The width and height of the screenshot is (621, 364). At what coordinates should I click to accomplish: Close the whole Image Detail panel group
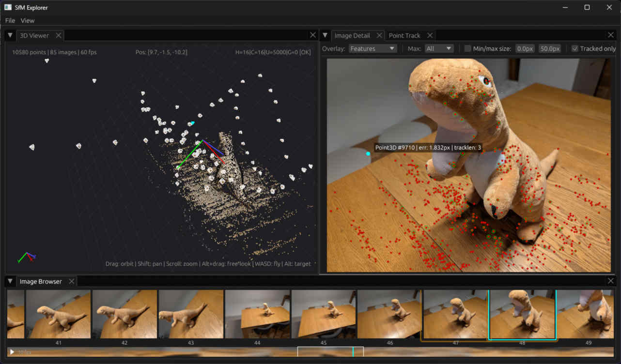(x=611, y=35)
